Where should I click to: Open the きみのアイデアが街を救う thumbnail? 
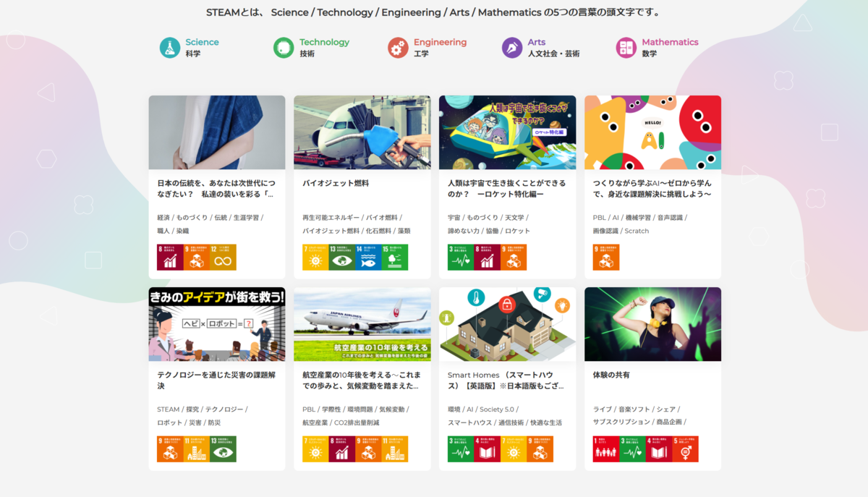point(217,324)
